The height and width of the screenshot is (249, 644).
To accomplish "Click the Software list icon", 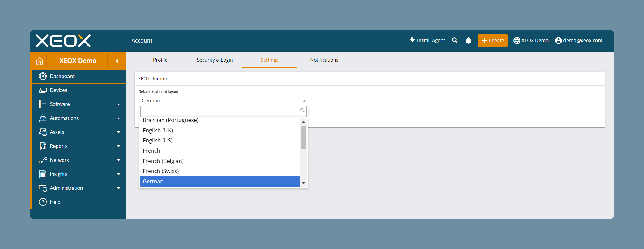I will click(43, 104).
